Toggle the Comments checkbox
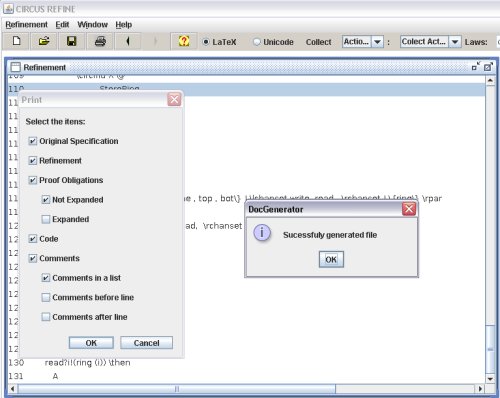The height and width of the screenshot is (398, 500). [32, 258]
